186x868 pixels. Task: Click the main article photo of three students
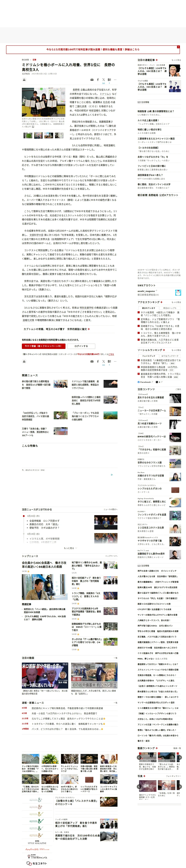pyautogui.click(x=44, y=102)
